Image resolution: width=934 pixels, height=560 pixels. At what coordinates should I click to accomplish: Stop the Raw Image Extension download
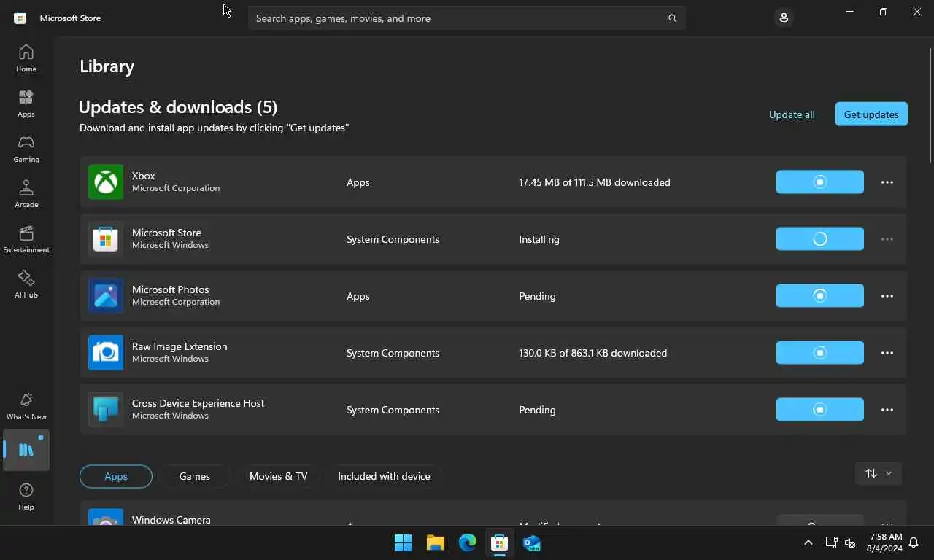[x=819, y=353]
